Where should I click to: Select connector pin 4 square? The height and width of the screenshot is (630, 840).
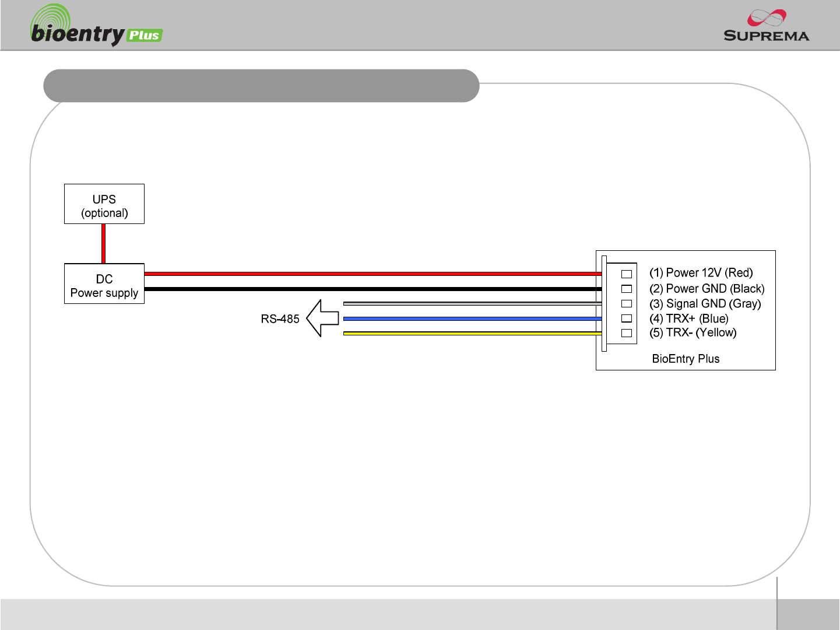[627, 318]
